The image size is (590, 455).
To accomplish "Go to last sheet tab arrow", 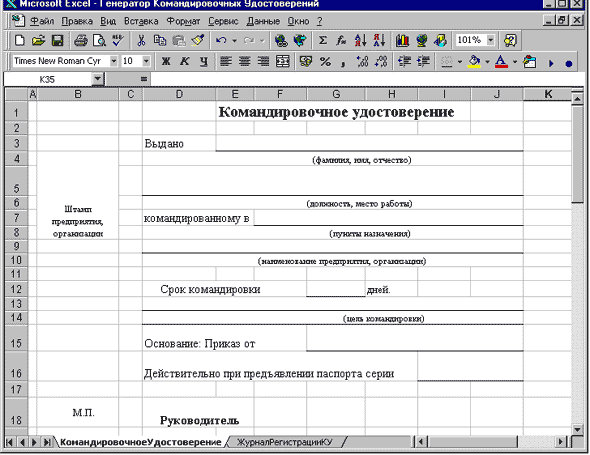I will pyautogui.click(x=47, y=442).
